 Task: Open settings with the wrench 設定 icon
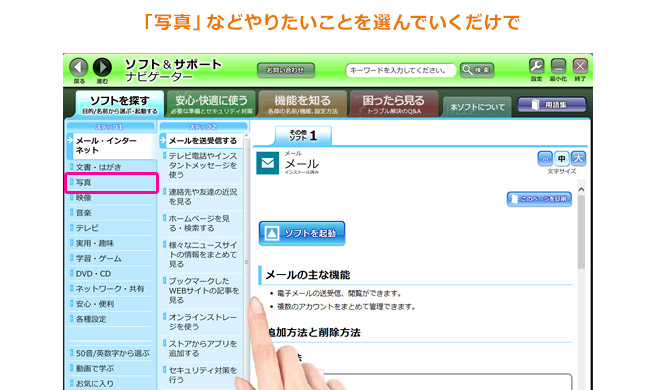coord(536,66)
